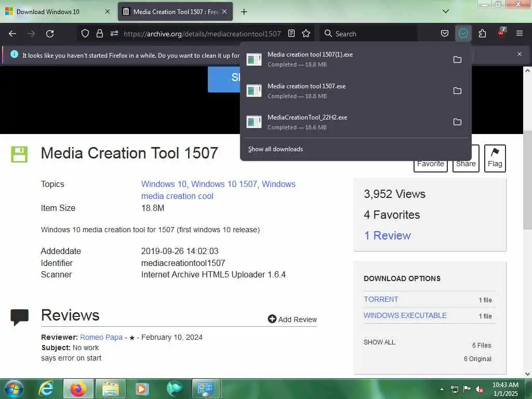Image resolution: width=532 pixels, height=399 pixels.
Task: Open the red badged extension icon
Action: 501,33
